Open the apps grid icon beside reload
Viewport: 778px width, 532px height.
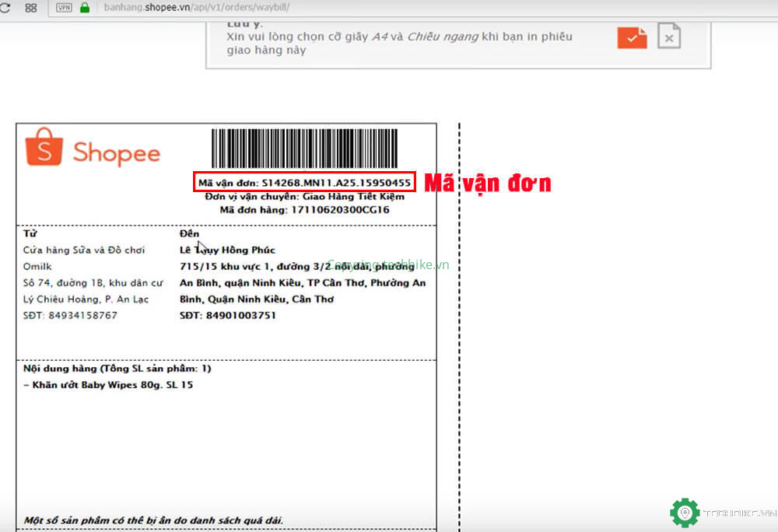pyautogui.click(x=30, y=9)
